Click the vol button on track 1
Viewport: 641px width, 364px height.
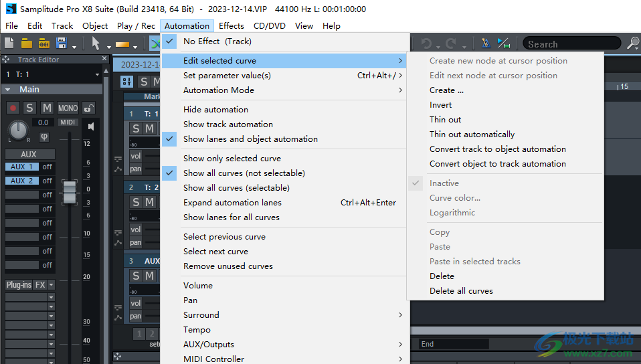pyautogui.click(x=136, y=156)
